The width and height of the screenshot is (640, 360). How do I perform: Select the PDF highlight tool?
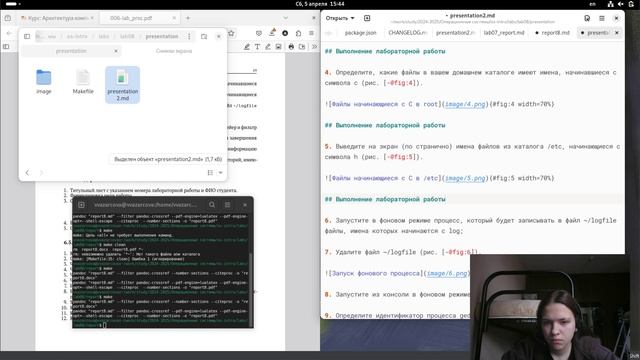click(x=247, y=47)
